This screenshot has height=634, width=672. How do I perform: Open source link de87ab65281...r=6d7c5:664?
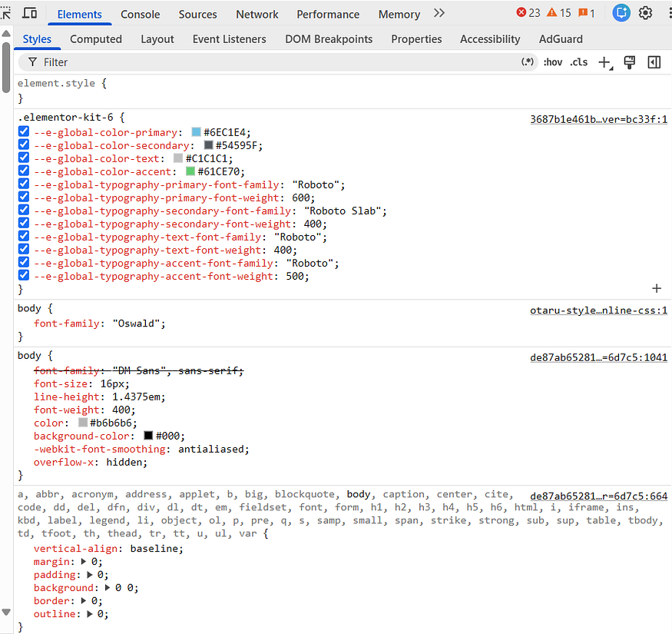pos(599,496)
